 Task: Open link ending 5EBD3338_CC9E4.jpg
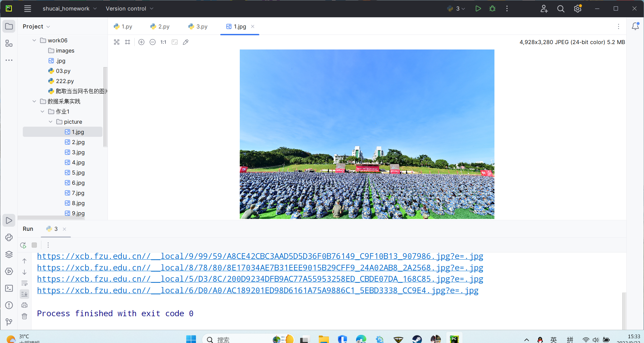[258, 290]
